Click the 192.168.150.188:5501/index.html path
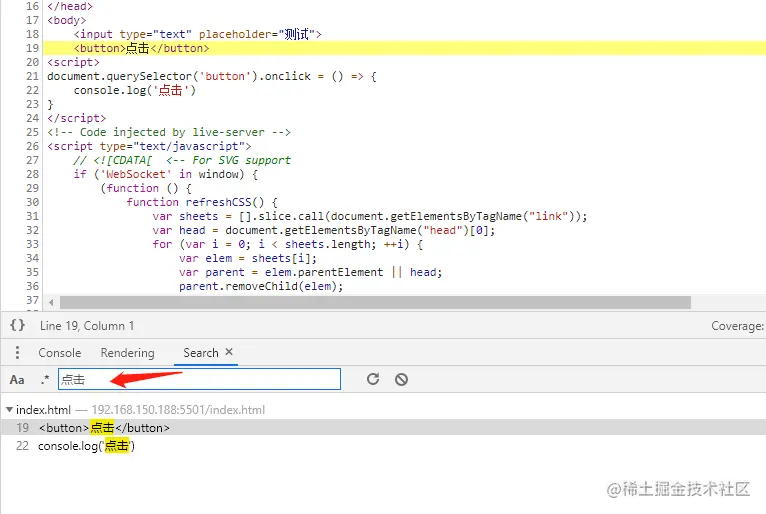766x514 pixels. tap(178, 409)
